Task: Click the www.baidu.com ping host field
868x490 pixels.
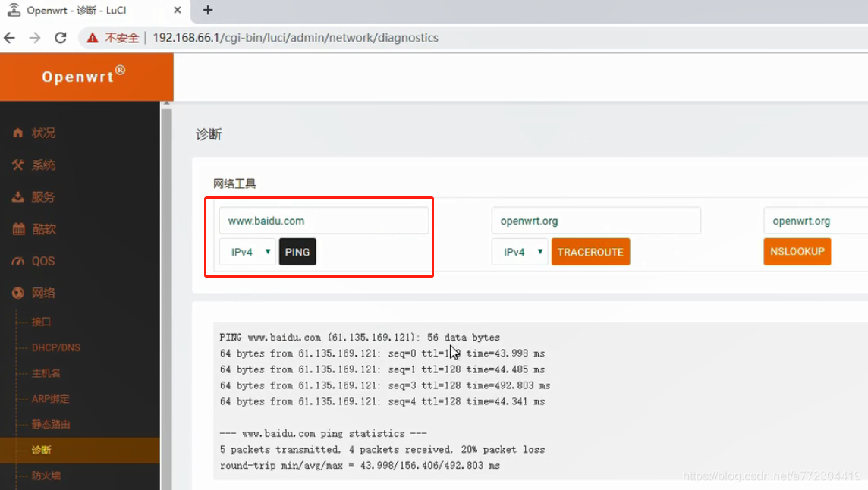Action: pyautogui.click(x=324, y=221)
